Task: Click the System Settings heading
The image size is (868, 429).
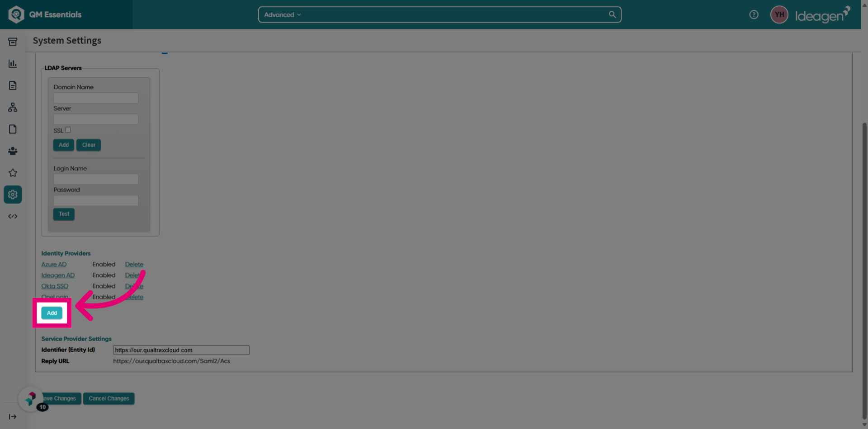Action: click(67, 40)
